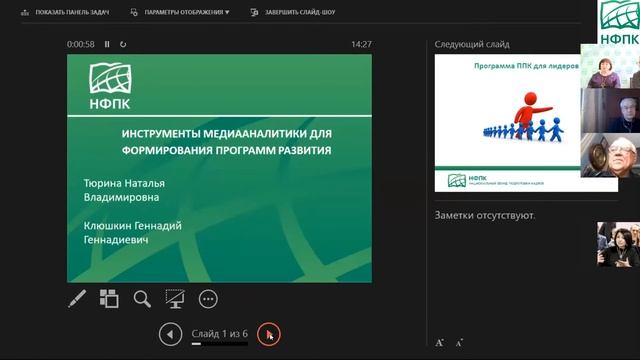Toggle black out slide show screen
Screen dimensions: 640x360
(175, 299)
